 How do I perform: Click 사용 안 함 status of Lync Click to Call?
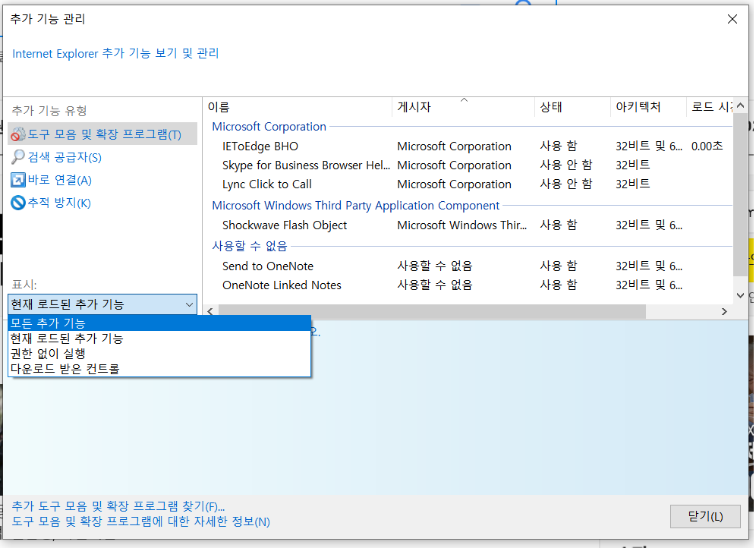[x=566, y=184]
